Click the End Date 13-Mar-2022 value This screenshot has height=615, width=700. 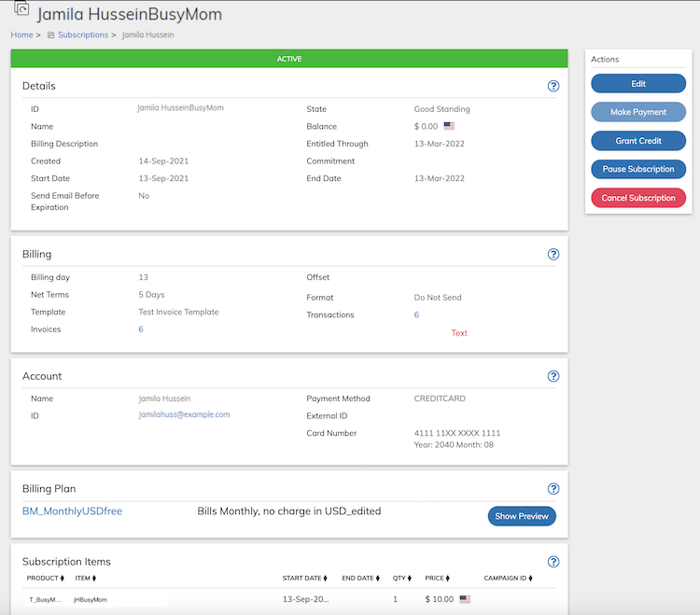point(440,178)
